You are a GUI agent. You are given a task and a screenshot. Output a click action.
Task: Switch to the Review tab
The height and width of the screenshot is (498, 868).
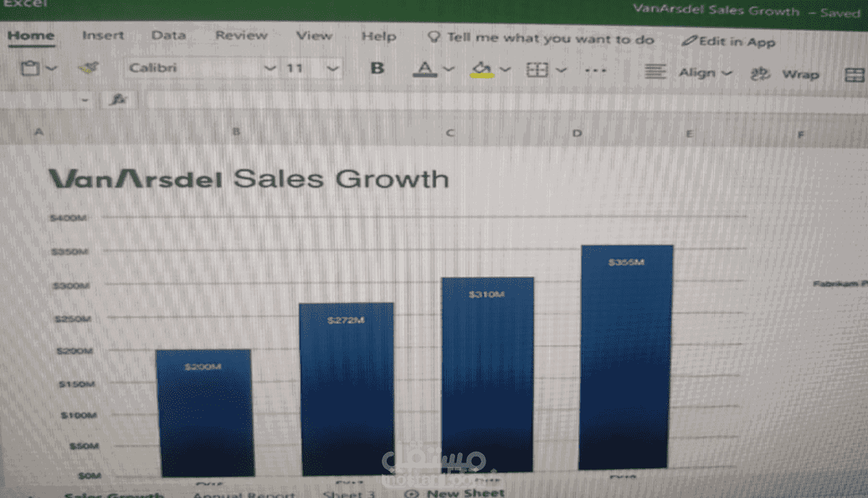click(241, 35)
